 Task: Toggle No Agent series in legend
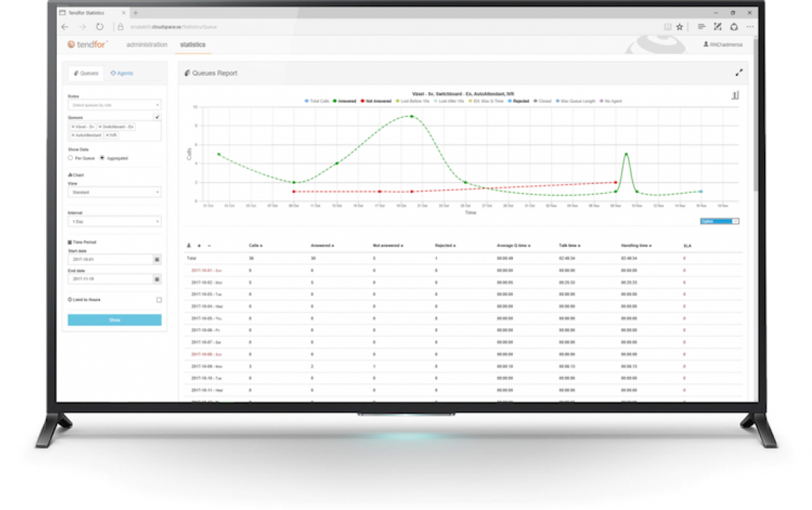point(611,101)
